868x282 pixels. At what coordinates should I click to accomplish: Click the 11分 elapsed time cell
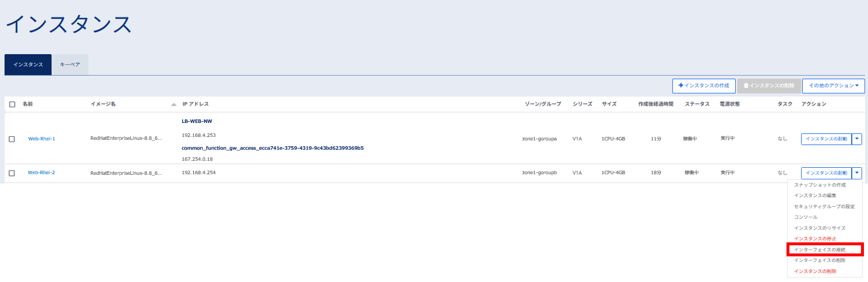pos(656,139)
